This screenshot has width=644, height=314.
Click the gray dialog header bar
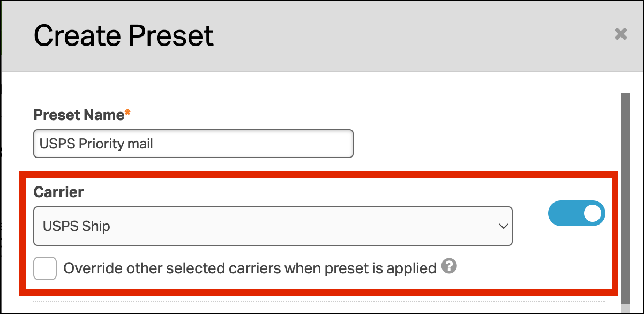point(375,36)
